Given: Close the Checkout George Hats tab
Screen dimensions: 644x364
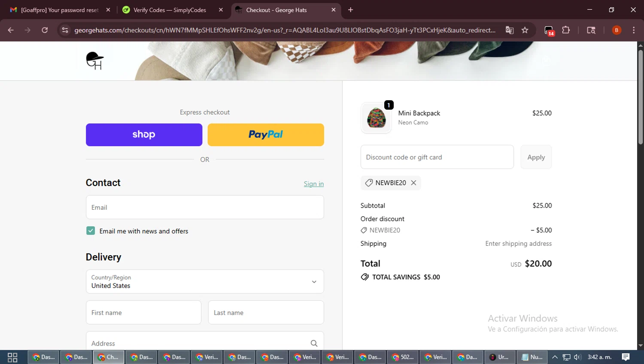Looking at the screenshot, I should pyautogui.click(x=334, y=10).
